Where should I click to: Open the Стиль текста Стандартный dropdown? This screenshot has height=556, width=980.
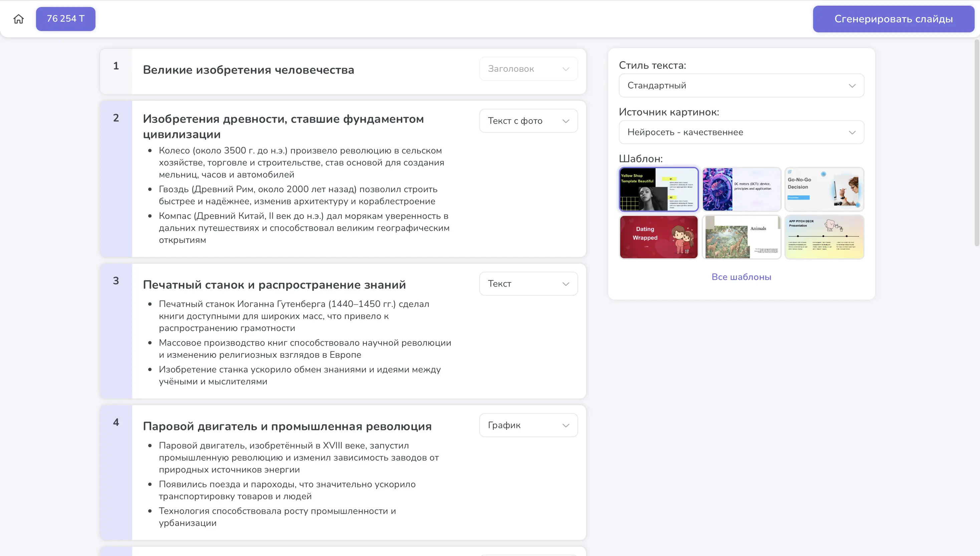click(x=741, y=85)
